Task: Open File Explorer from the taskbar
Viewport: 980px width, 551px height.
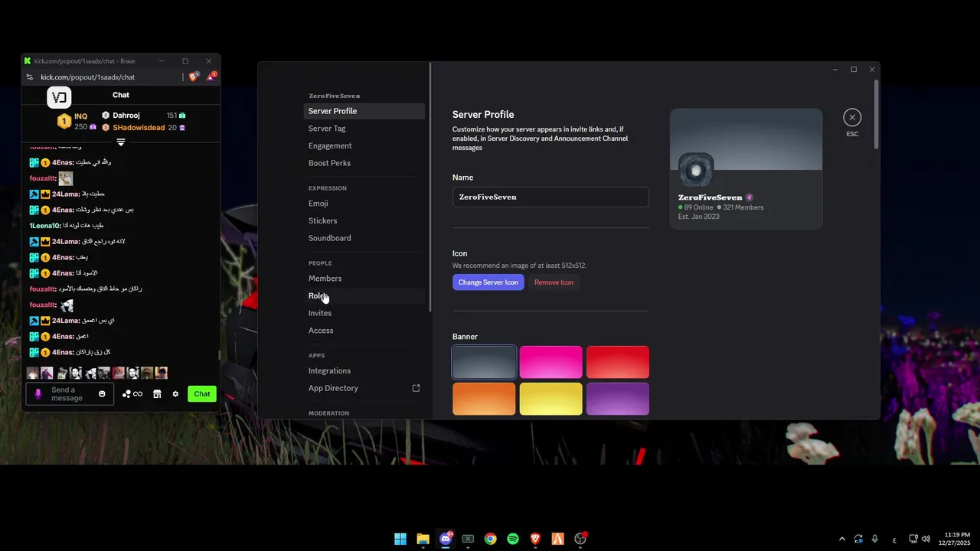Action: [423, 539]
